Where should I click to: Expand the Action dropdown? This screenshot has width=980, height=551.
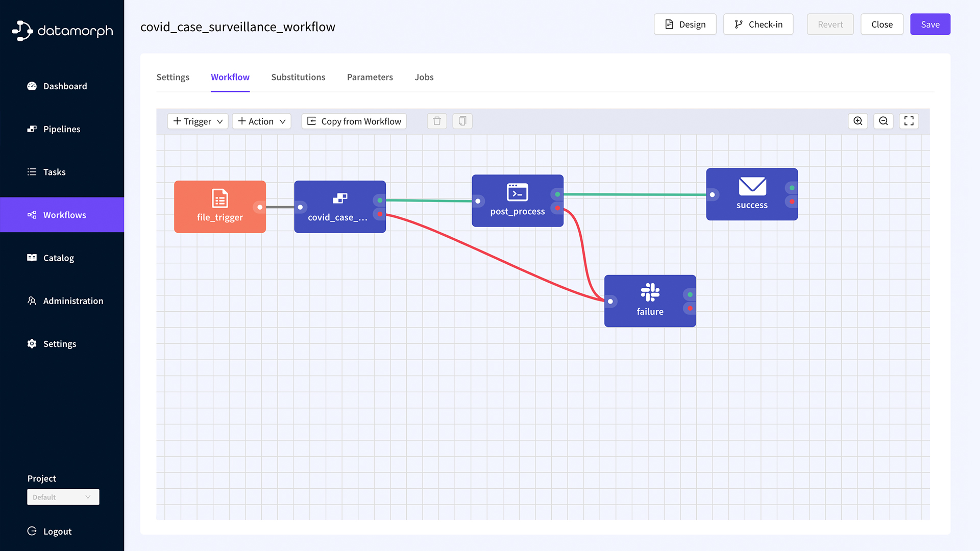point(261,121)
